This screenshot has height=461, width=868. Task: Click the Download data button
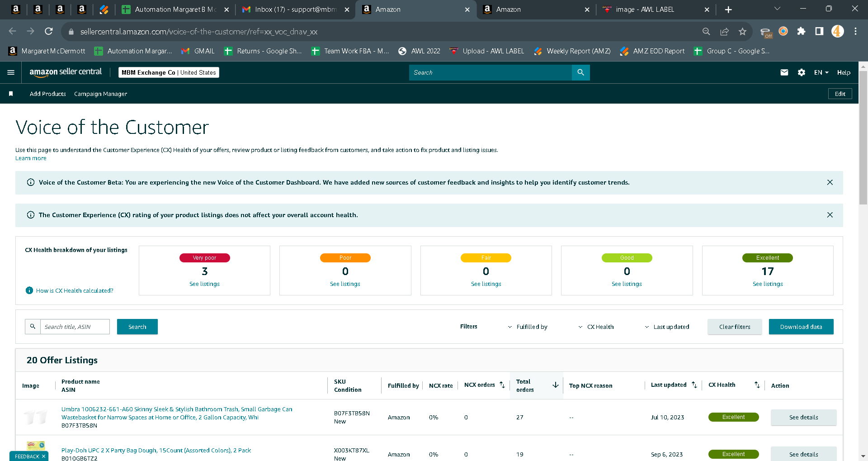tap(801, 327)
